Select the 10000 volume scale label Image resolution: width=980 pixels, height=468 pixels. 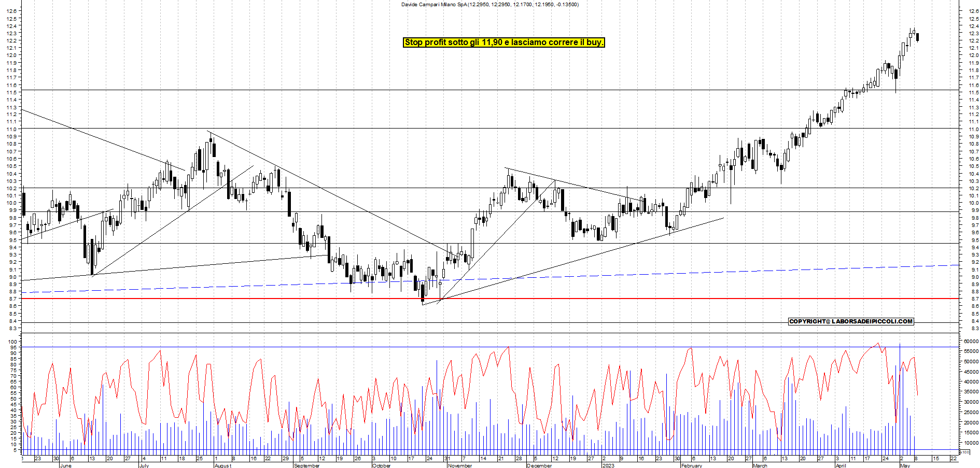[x=971, y=443]
